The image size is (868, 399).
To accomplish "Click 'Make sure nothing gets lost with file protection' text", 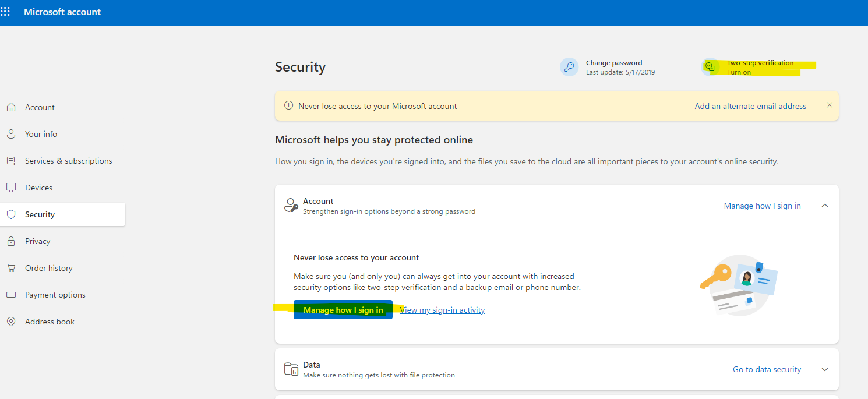I will pyautogui.click(x=379, y=375).
